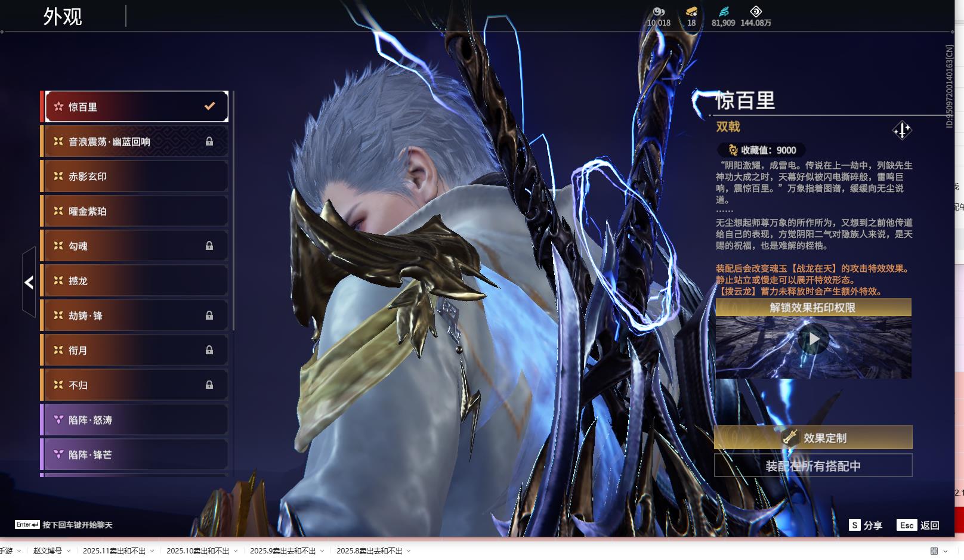
Task: Select the equipped 惊百里 skin row
Action: click(x=137, y=106)
